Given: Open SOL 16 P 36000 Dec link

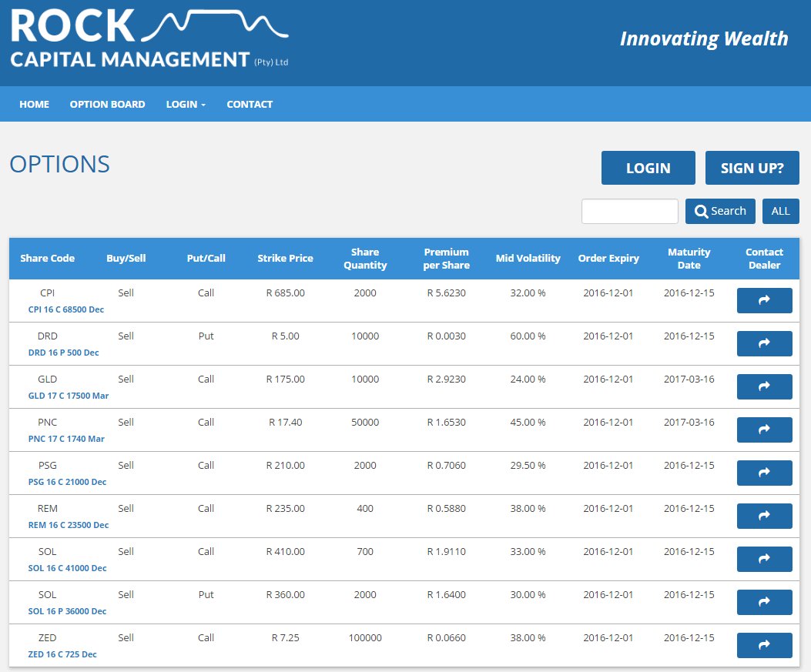Looking at the screenshot, I should coord(67,611).
